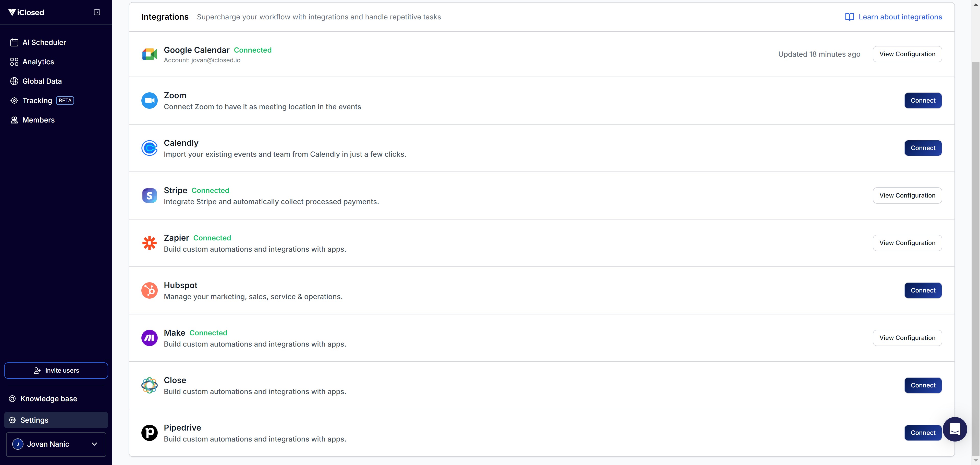Connect the Hubspot integration
The width and height of the screenshot is (980, 465).
923,290
